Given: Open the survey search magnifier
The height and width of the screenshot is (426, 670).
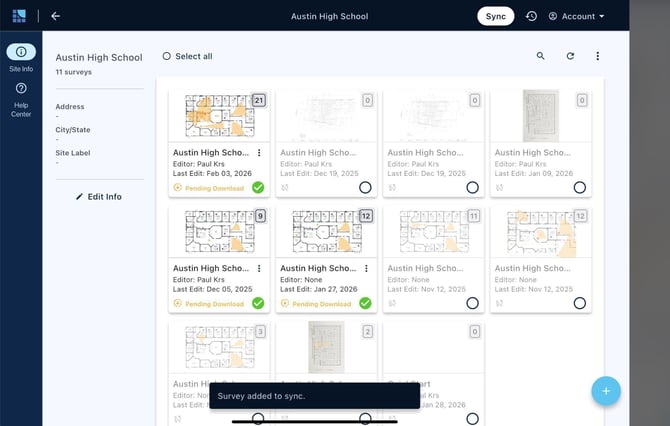Looking at the screenshot, I should [x=541, y=57].
